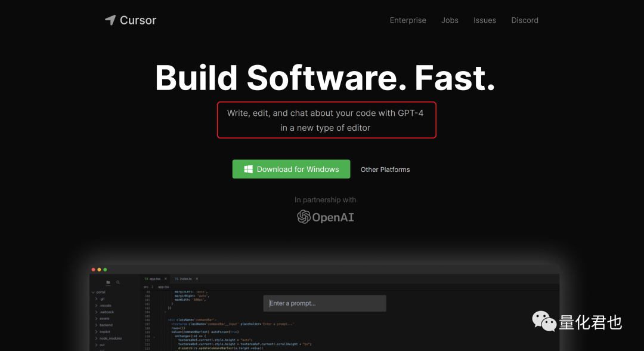The image size is (644, 351).
Task: Expand the .webpack folder
Action: (96, 312)
